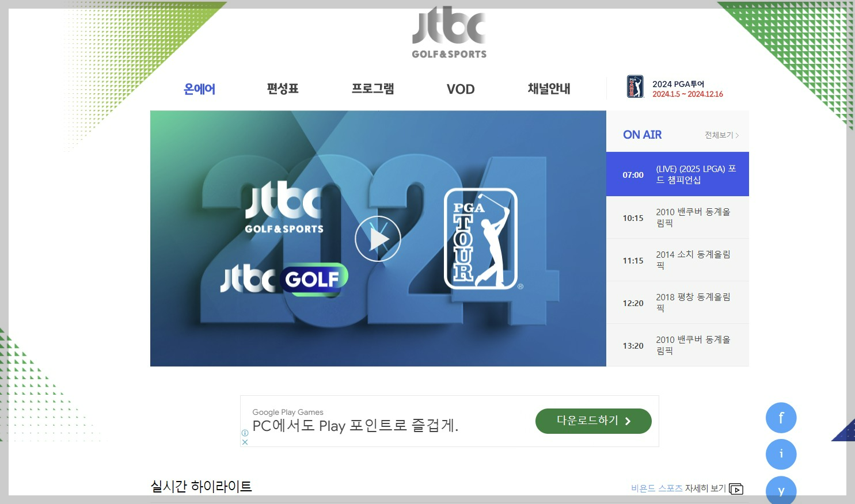Open the 편성표 schedule menu

(283, 89)
